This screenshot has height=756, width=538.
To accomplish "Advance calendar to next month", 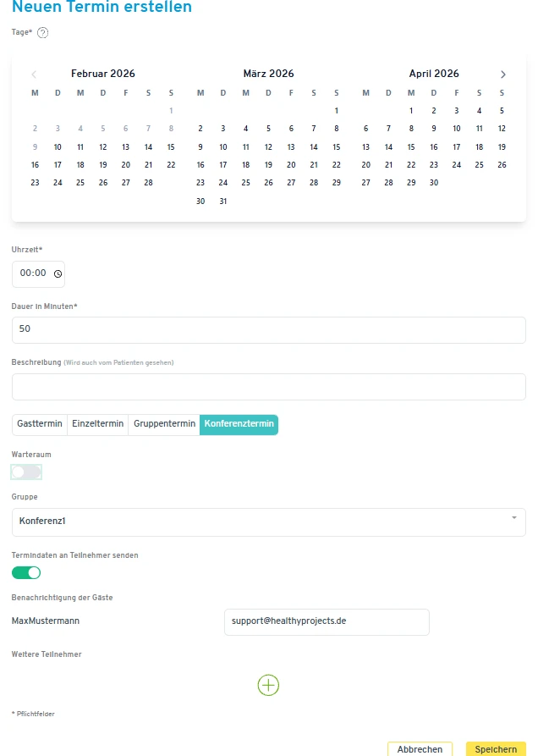I will [503, 74].
